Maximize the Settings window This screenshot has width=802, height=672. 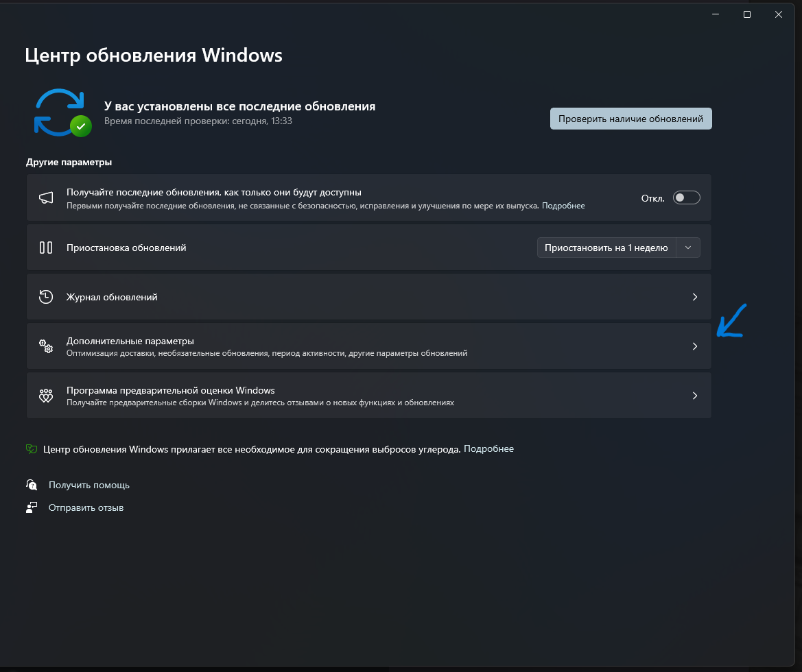[746, 14]
